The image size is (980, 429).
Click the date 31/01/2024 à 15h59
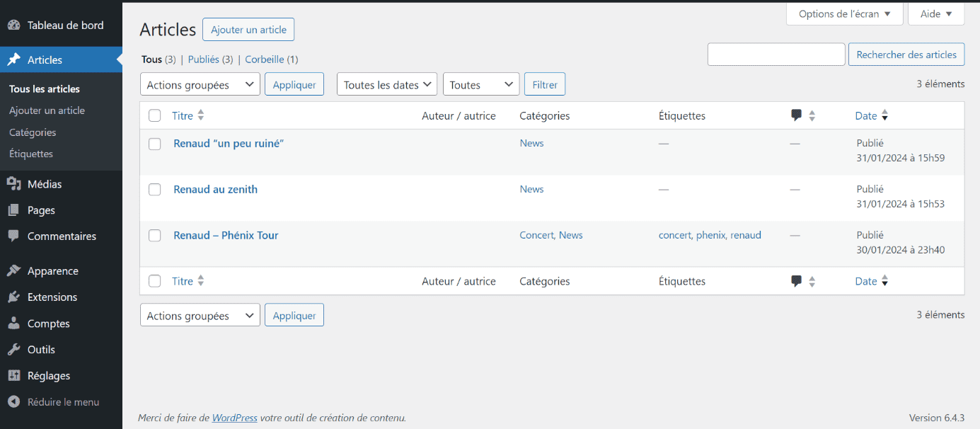click(901, 158)
